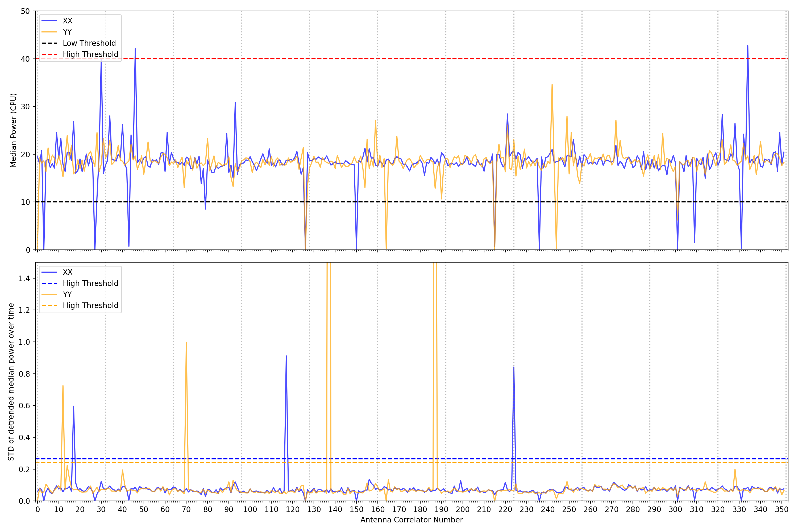The image size is (798, 532).
Task: Click peak of orange YY spike near antenna 242
Action: pyautogui.click(x=552, y=85)
